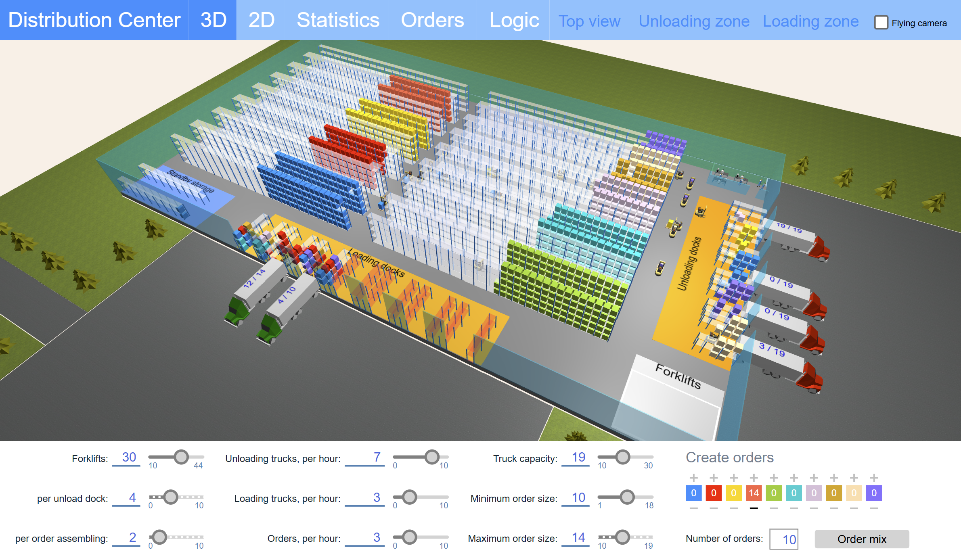
Task: Click minus below the orange 14 box
Action: [x=754, y=508]
